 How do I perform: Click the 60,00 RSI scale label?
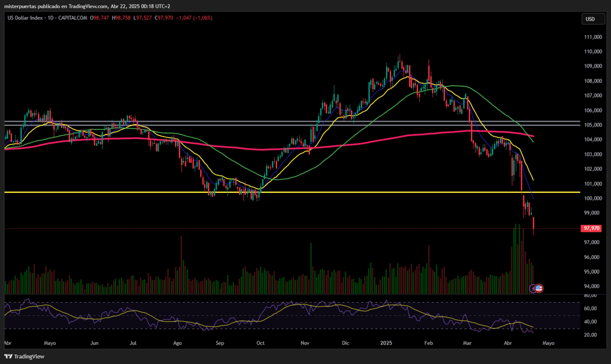point(591,308)
